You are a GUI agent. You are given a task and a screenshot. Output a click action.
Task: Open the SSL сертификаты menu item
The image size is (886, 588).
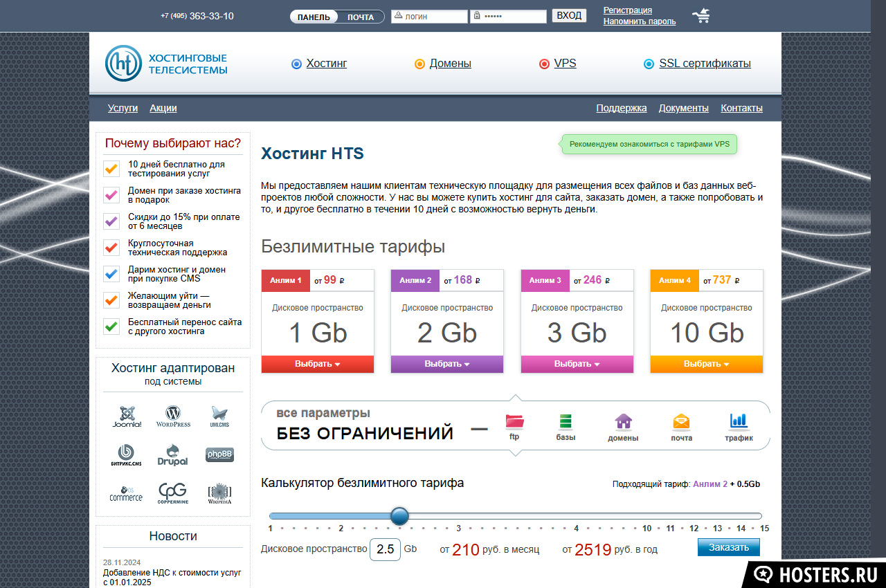tap(704, 64)
